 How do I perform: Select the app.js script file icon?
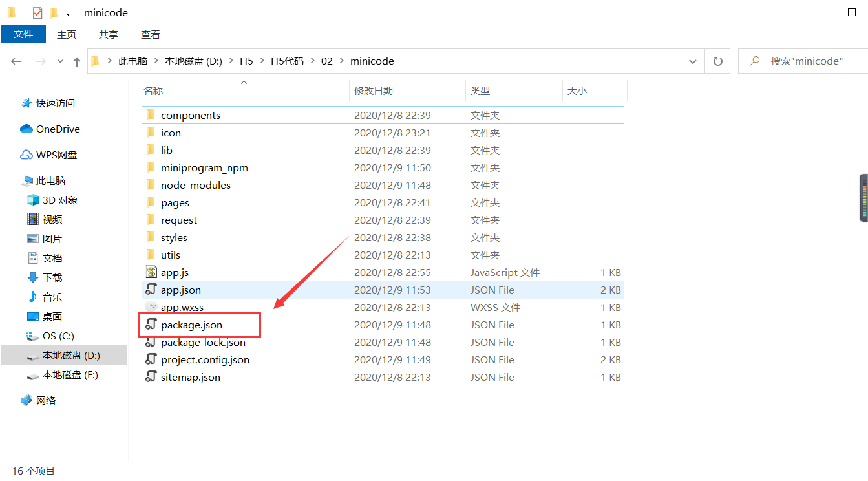[151, 272]
